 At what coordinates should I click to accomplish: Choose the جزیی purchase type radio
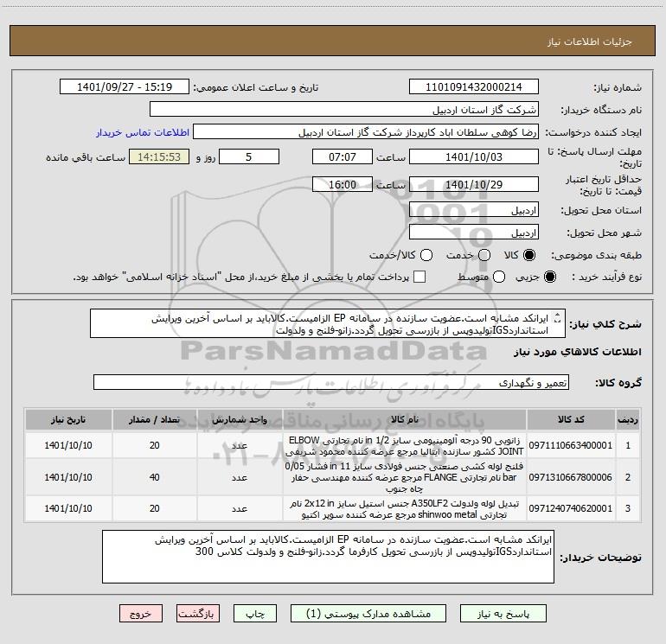tap(549, 277)
